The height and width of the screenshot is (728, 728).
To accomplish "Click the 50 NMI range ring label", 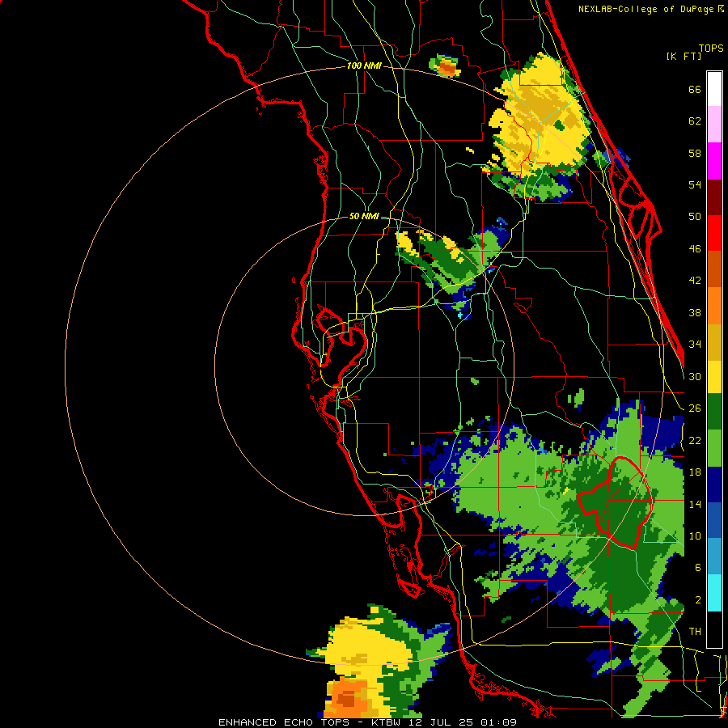I will 363,216.
